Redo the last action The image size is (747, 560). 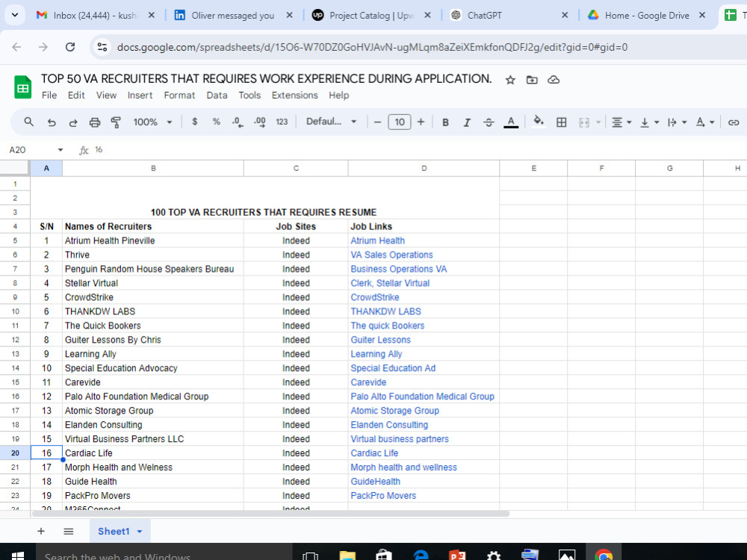[73, 122]
